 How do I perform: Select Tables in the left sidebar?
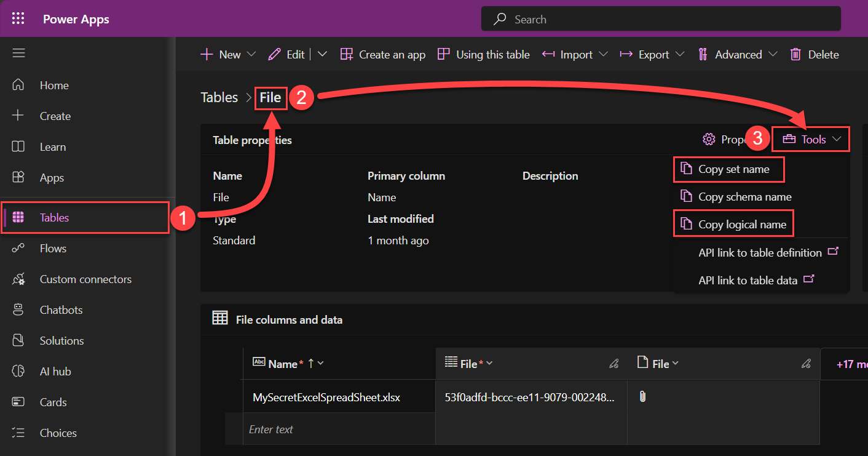(x=55, y=217)
